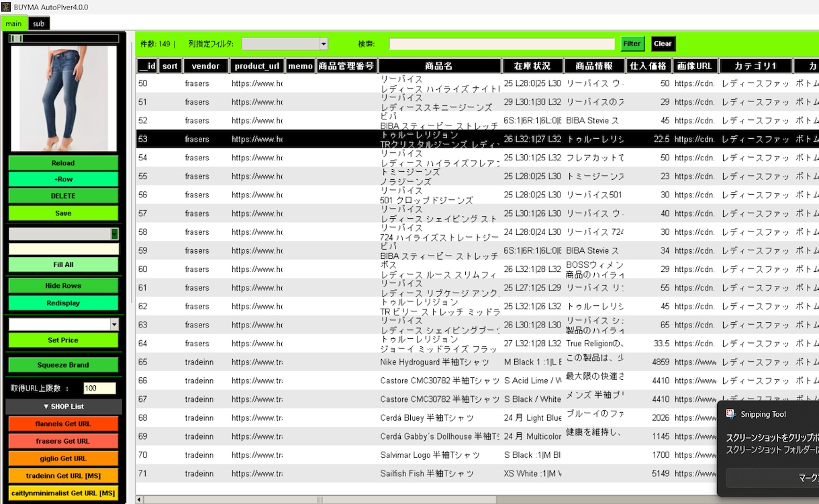819x504 pixels.
Task: Click stock cell 'S Acid Lime' in row 66
Action: [532, 381]
